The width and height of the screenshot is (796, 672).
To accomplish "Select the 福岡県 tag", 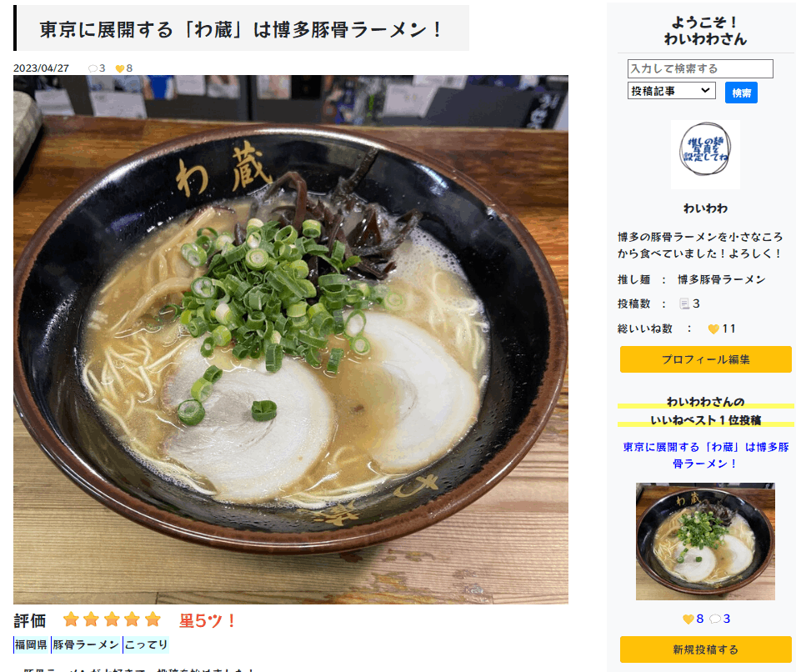I will coord(31,644).
